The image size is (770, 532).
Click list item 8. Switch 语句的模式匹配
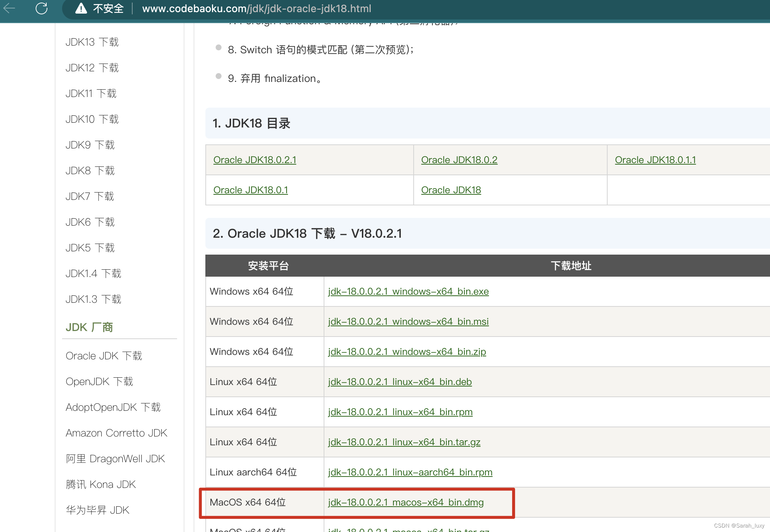321,50
